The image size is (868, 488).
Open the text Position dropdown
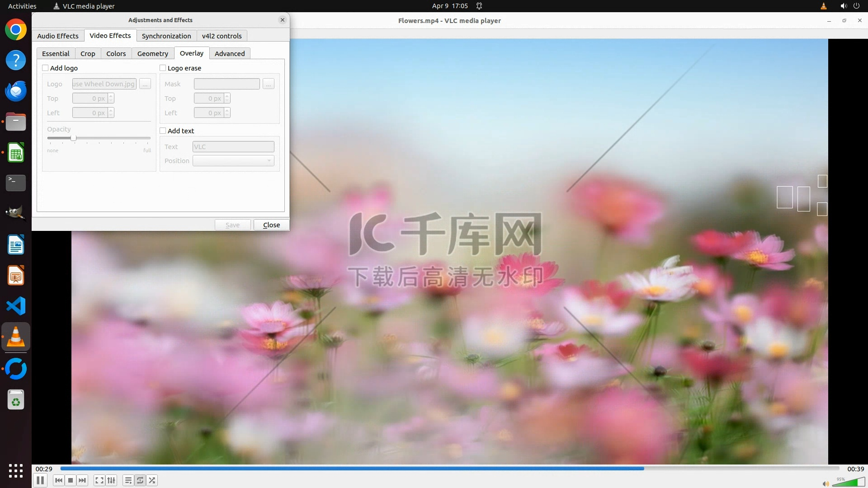[x=233, y=161]
